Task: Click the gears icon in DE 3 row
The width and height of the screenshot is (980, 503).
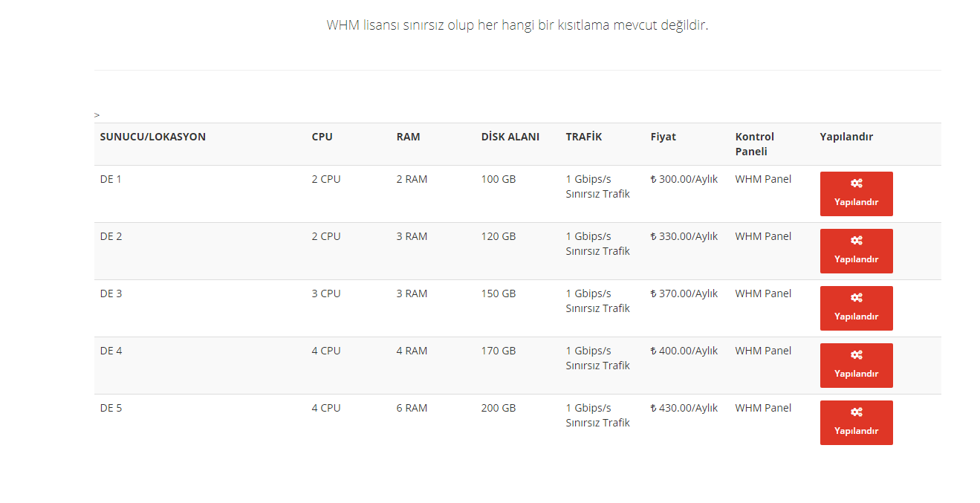Action: tap(857, 298)
